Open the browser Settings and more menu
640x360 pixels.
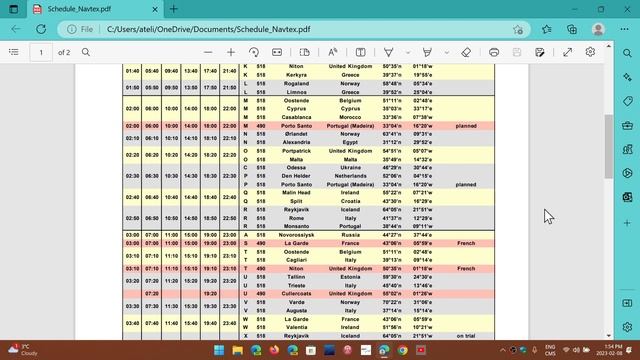[624, 29]
